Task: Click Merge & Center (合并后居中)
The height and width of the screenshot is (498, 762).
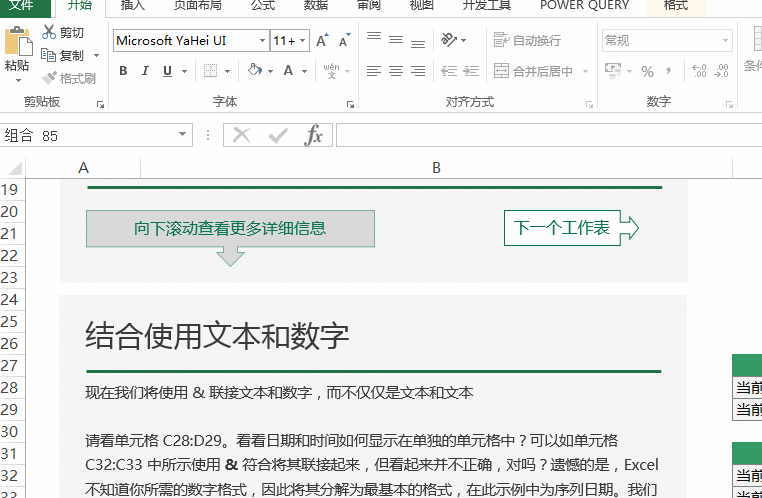Action: 533,71
